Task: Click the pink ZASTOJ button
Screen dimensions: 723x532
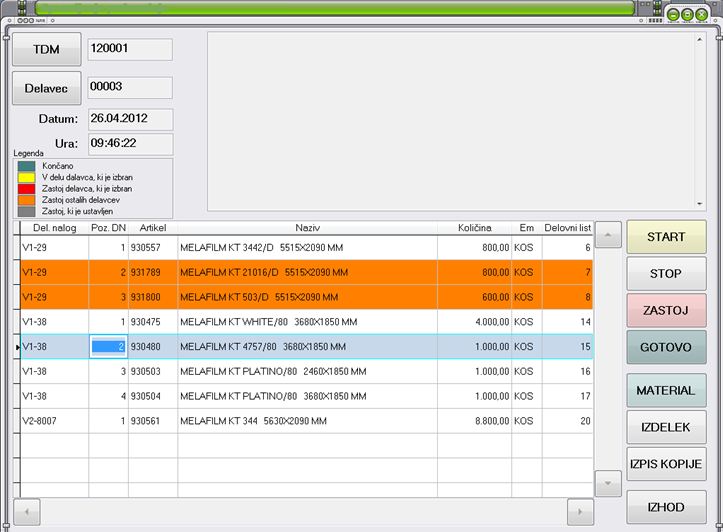Action: point(666,310)
